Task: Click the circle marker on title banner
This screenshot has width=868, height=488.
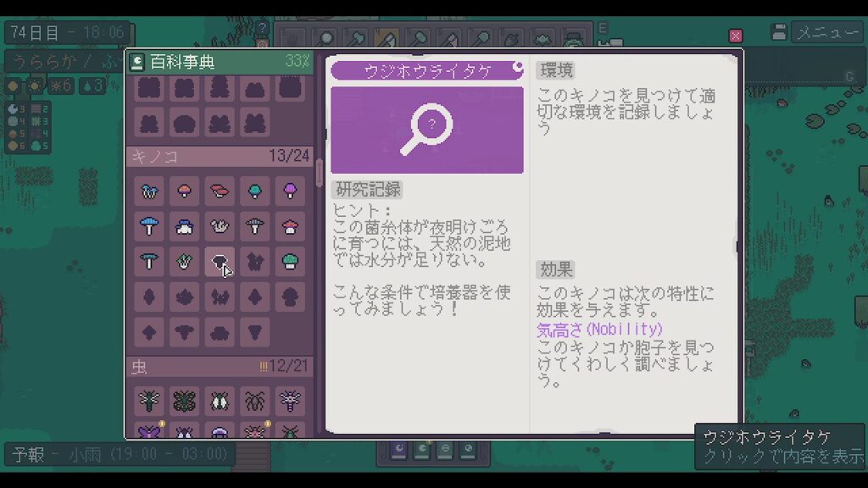Action: coord(518,67)
